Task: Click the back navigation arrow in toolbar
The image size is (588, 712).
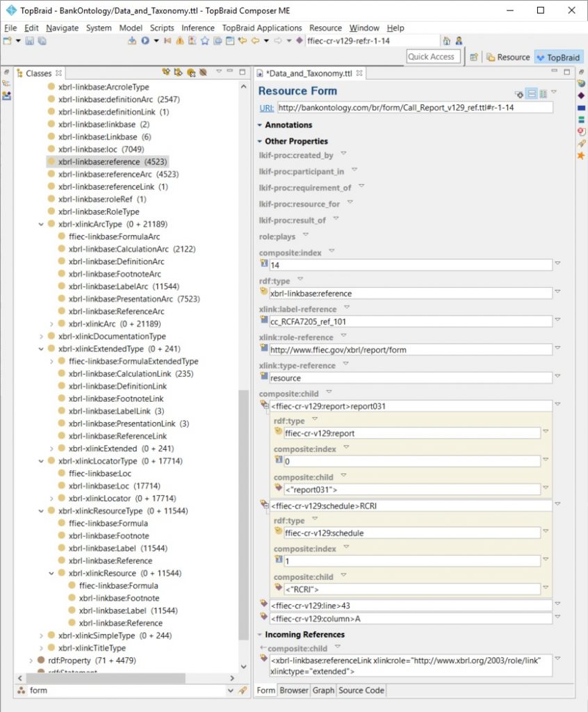Action: coord(255,41)
